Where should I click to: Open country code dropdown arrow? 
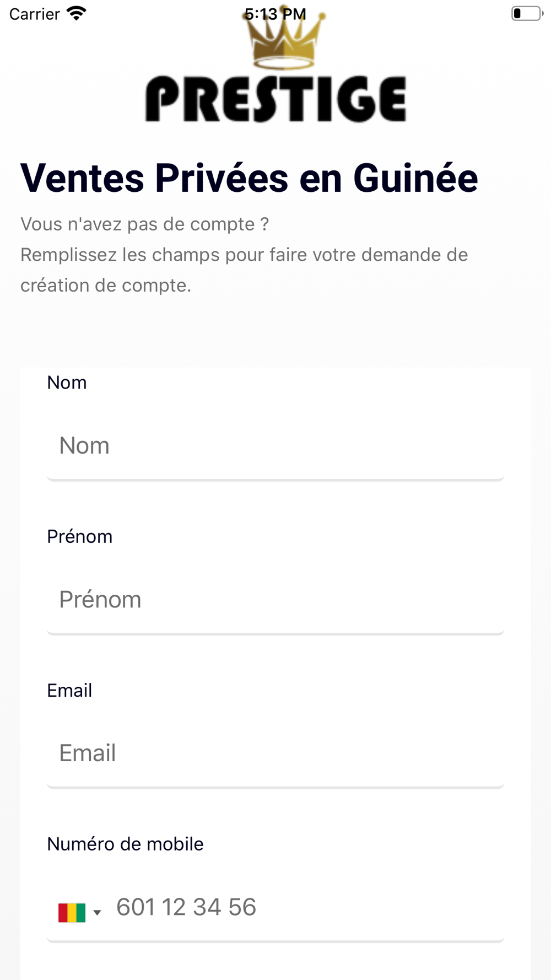(x=98, y=913)
